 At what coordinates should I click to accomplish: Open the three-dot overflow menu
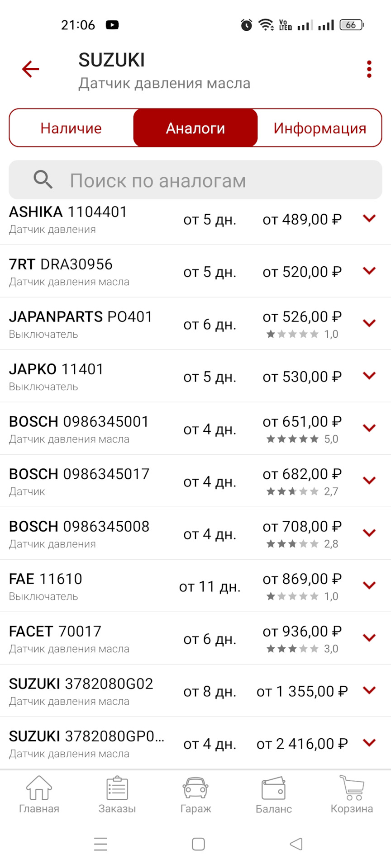click(369, 69)
